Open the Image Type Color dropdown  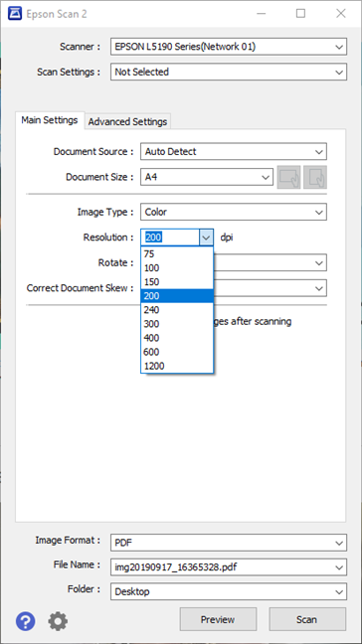pyautogui.click(x=234, y=212)
